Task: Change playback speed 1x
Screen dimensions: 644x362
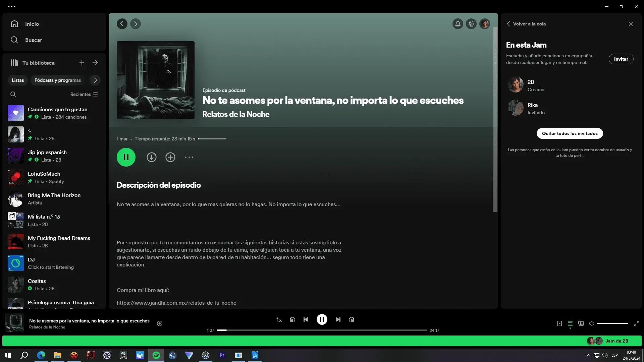Action: (279, 320)
